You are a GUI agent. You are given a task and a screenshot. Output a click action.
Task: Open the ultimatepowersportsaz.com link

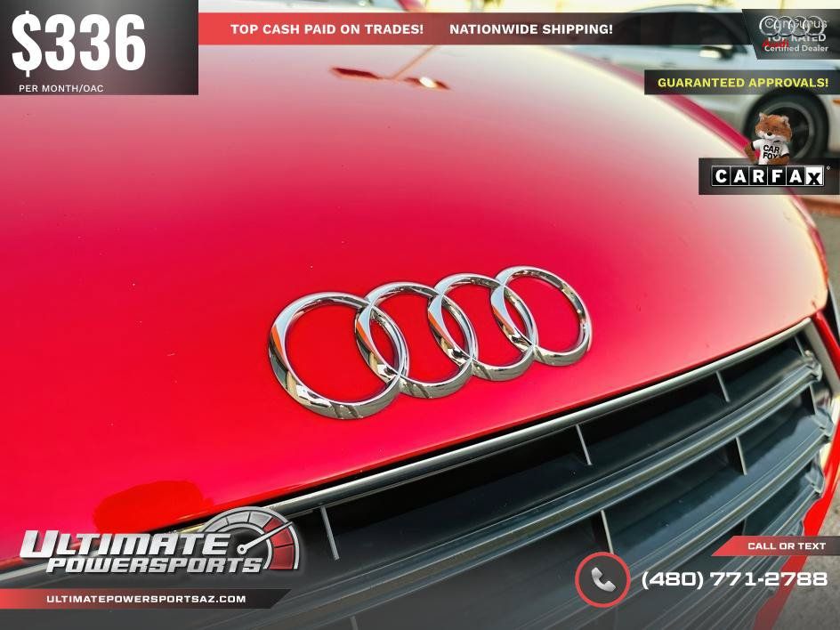pos(146,599)
